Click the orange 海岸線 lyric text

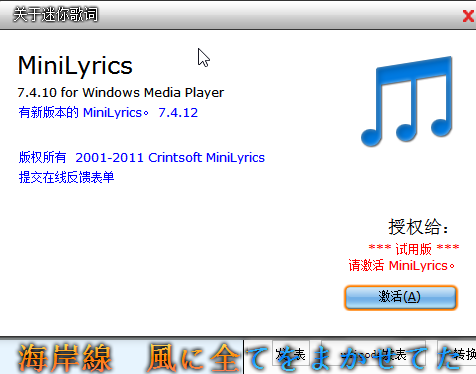pyautogui.click(x=65, y=358)
